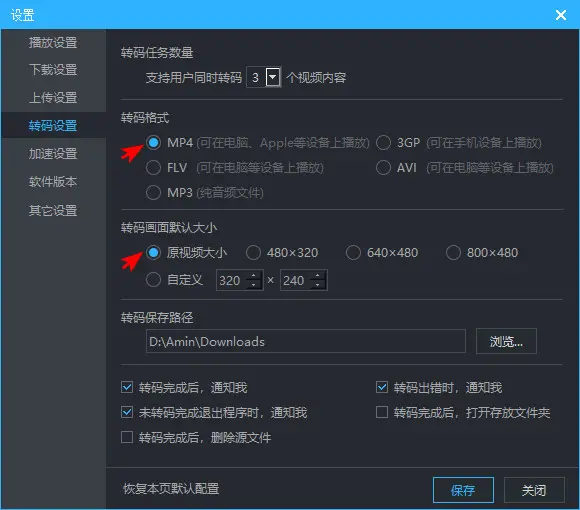Decrease custom width with down arrow

click(x=254, y=285)
